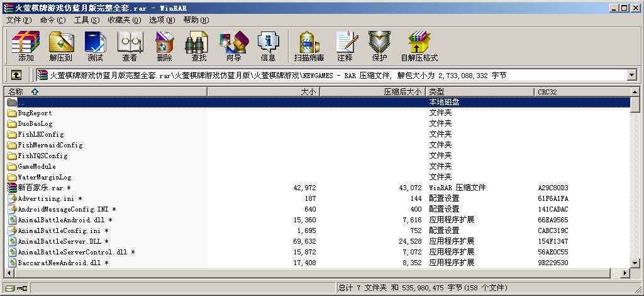Sort by the 大小 column header
Viewport: 644px width, 296px height.
[264, 92]
